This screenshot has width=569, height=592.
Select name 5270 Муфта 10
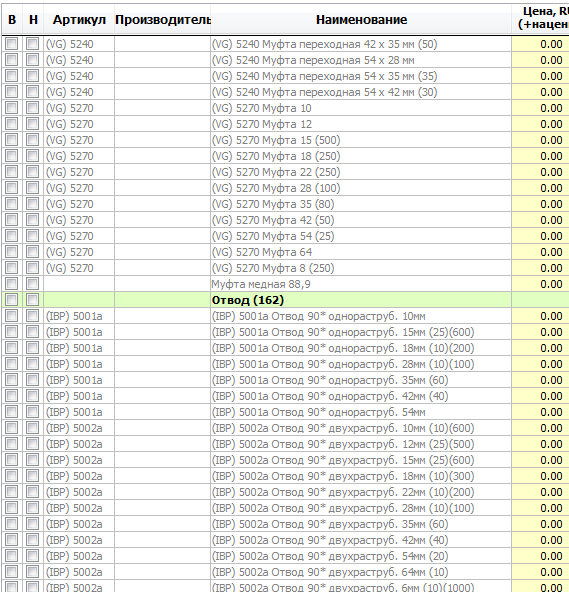coord(262,108)
